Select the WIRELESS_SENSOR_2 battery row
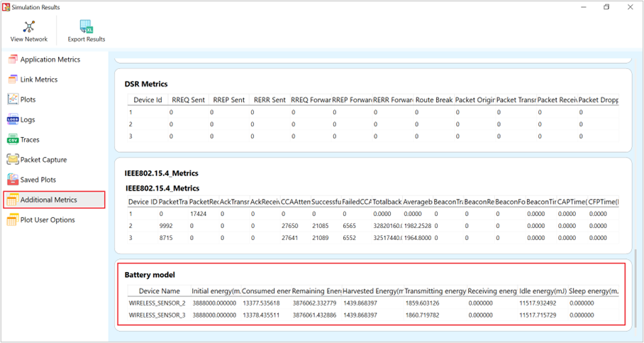 point(156,303)
